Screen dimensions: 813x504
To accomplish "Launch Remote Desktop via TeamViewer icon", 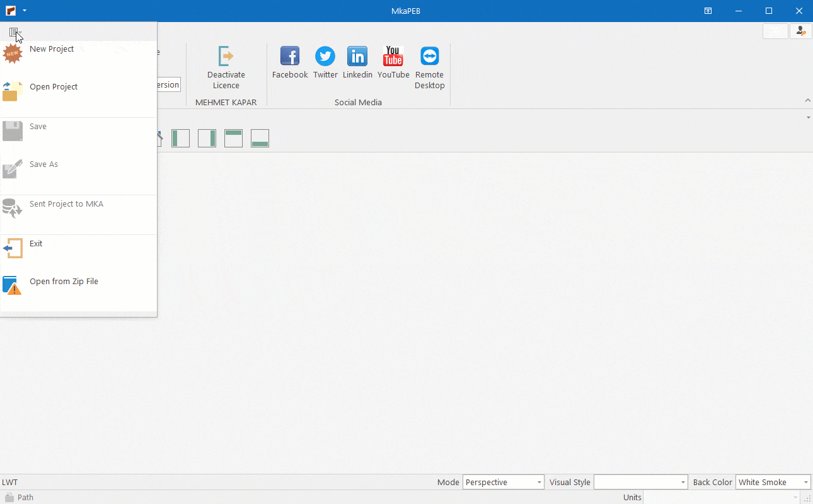I will pos(430,57).
